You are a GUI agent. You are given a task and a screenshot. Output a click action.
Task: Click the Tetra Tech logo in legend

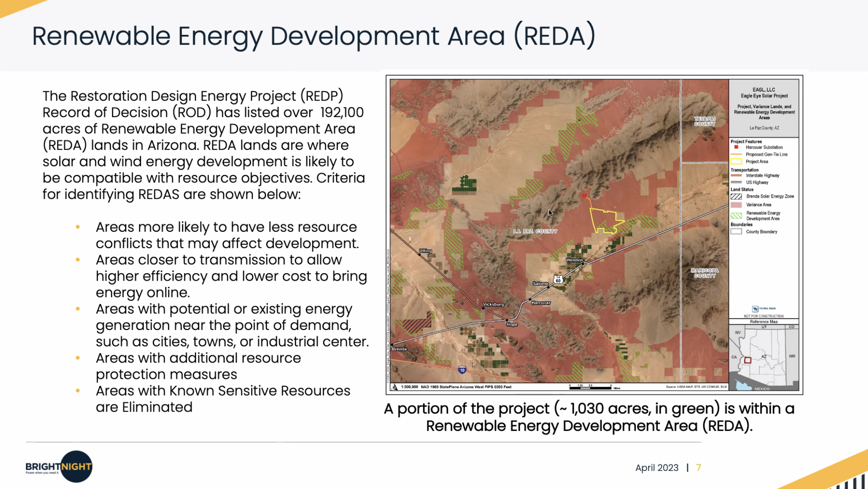[x=764, y=309]
